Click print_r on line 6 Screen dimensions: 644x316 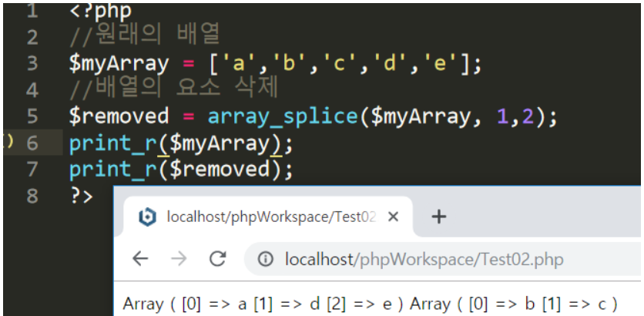click(114, 143)
